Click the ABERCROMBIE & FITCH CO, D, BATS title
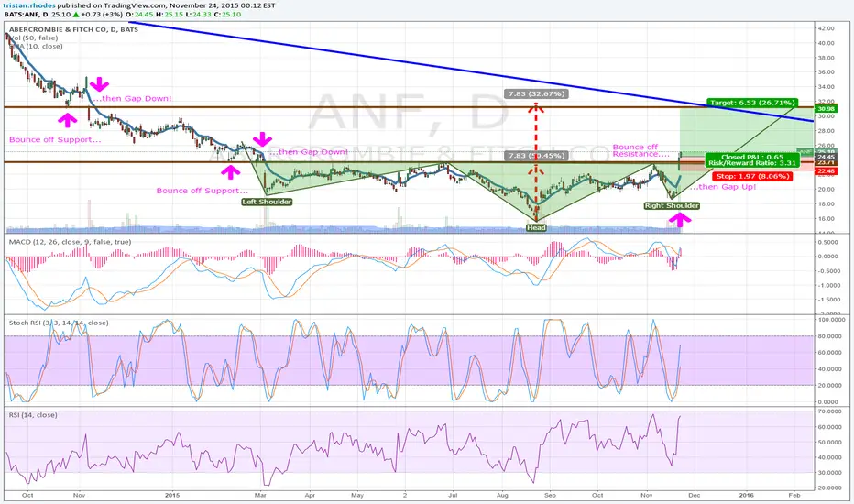This screenshot has height=504, width=854. (x=73, y=29)
